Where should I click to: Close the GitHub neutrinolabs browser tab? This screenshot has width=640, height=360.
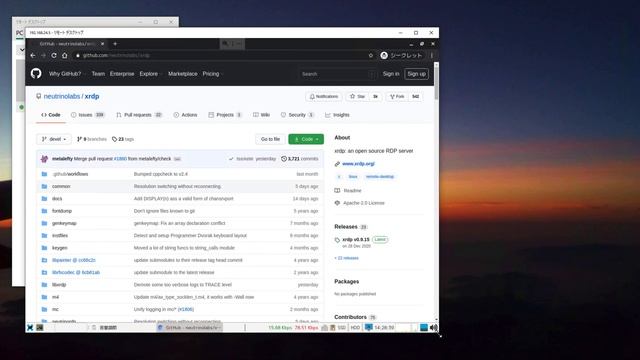coord(102,44)
